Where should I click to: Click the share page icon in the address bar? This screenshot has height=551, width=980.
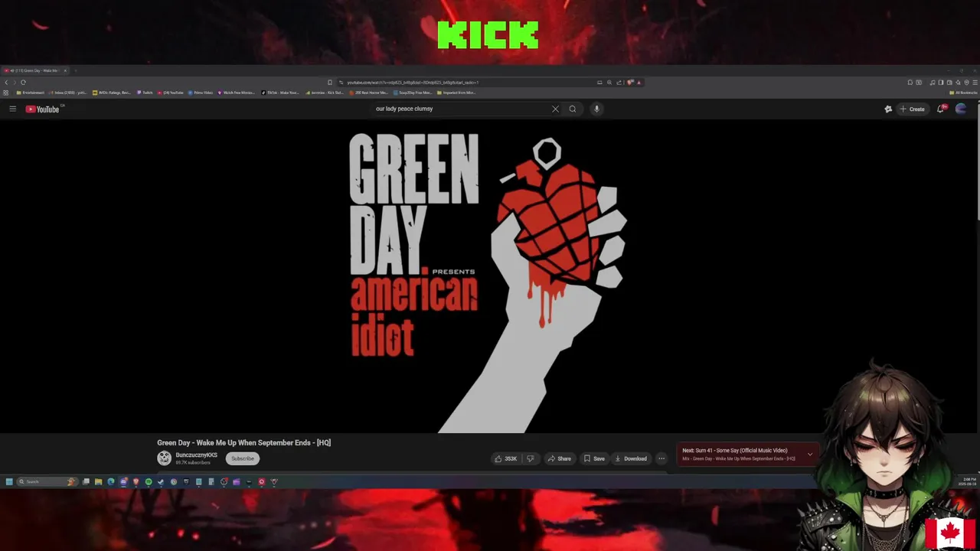tap(619, 82)
